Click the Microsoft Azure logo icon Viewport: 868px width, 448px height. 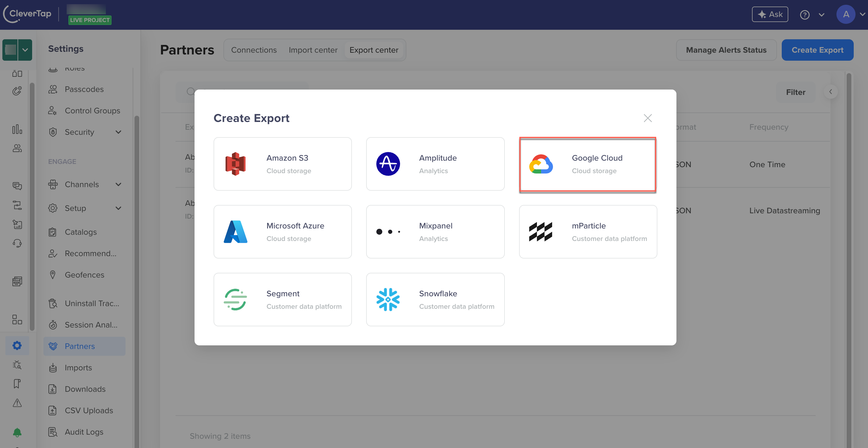pos(236,231)
